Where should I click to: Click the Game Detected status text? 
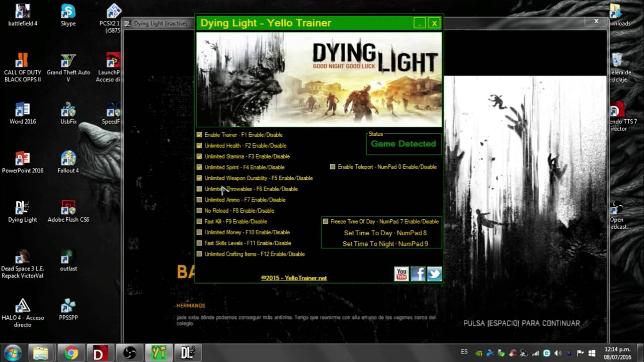[404, 144]
